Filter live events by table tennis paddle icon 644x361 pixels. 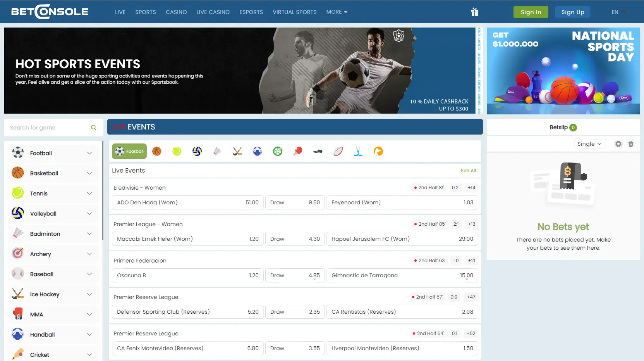click(x=298, y=151)
